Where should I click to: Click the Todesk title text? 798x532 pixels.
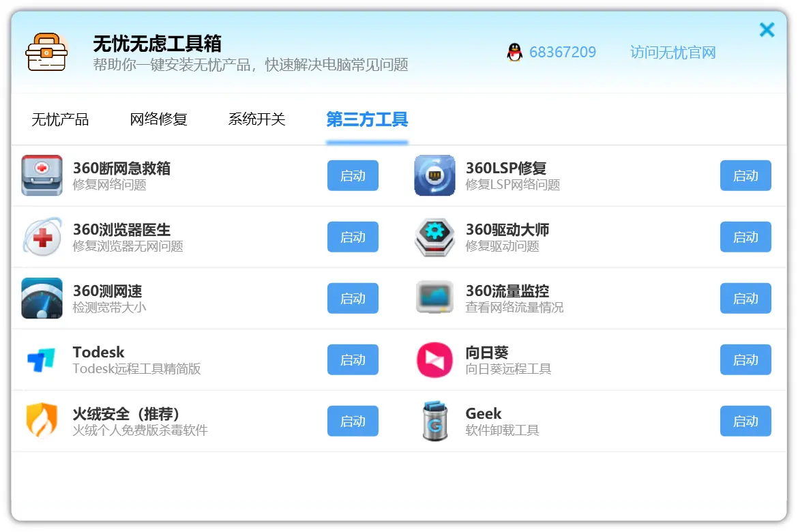(98, 352)
